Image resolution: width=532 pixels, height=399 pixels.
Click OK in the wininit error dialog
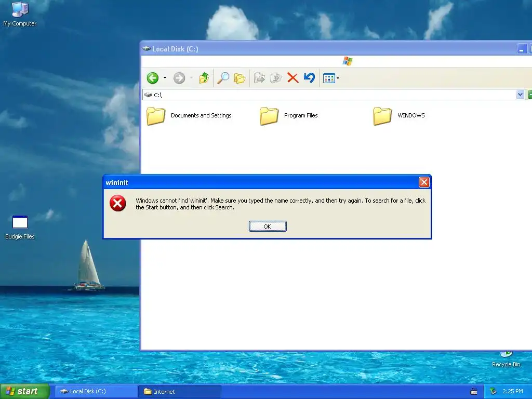click(268, 227)
